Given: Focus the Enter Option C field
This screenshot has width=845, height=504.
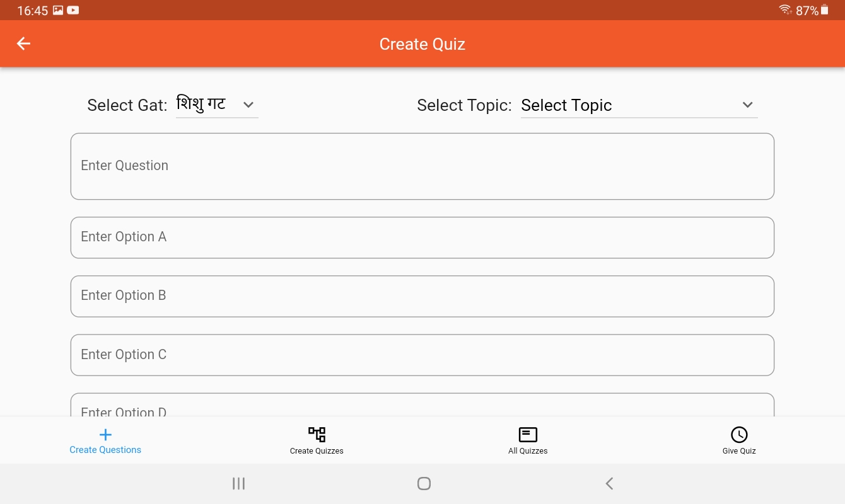Looking at the screenshot, I should (422, 355).
